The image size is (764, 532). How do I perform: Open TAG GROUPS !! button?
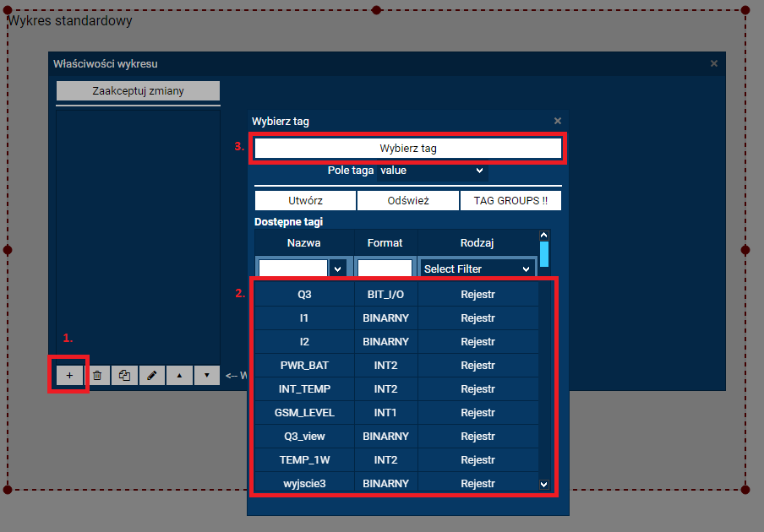point(510,201)
